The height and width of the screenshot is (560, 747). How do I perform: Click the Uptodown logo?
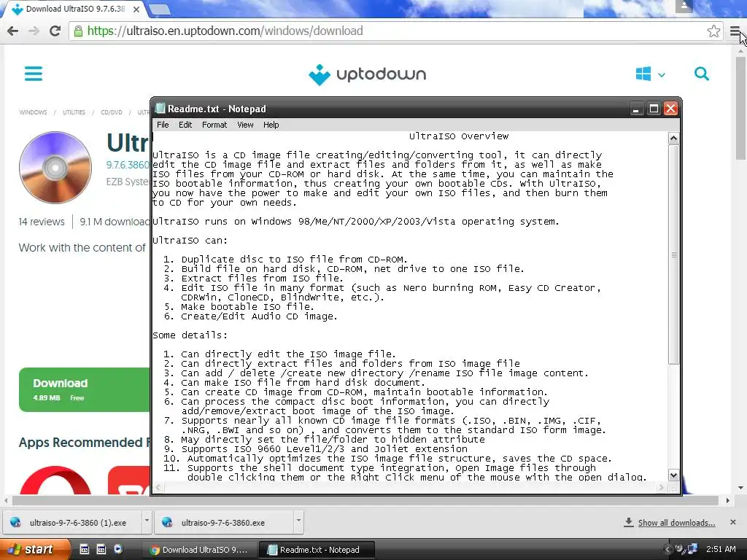[x=368, y=75]
